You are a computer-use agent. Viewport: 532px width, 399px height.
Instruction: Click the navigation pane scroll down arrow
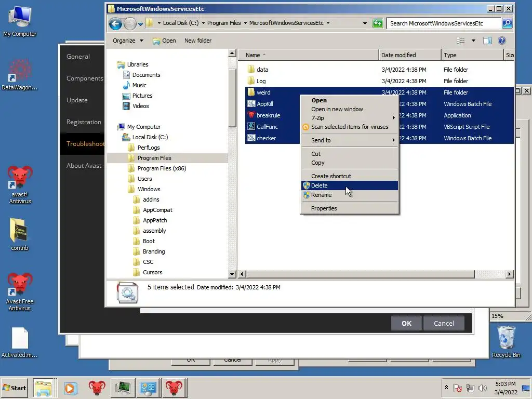click(x=232, y=274)
